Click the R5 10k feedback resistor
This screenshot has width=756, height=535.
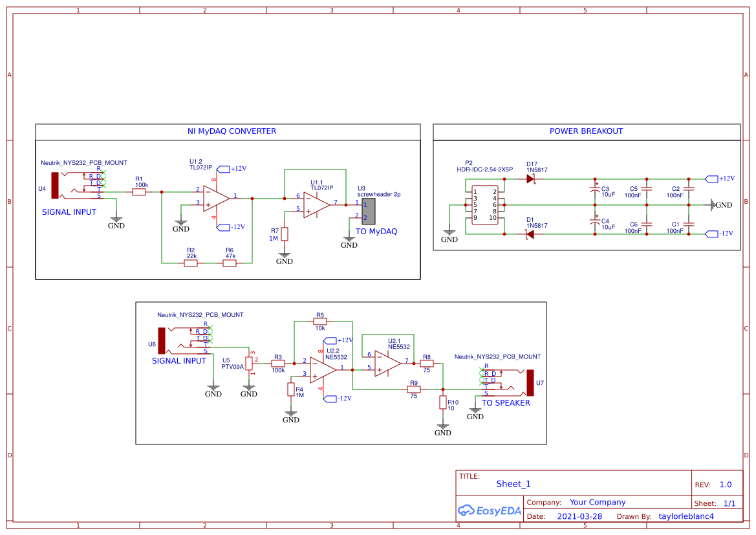pyautogui.click(x=320, y=321)
